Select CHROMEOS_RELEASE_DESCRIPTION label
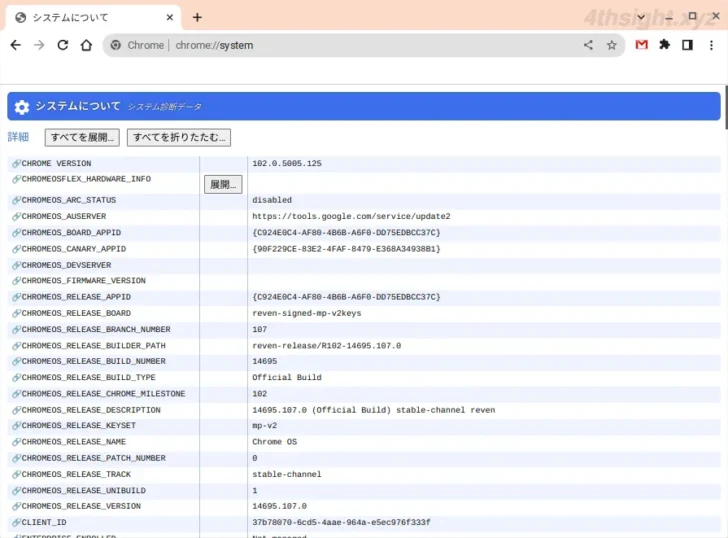Viewport: 728px width, 538px height. tap(91, 410)
